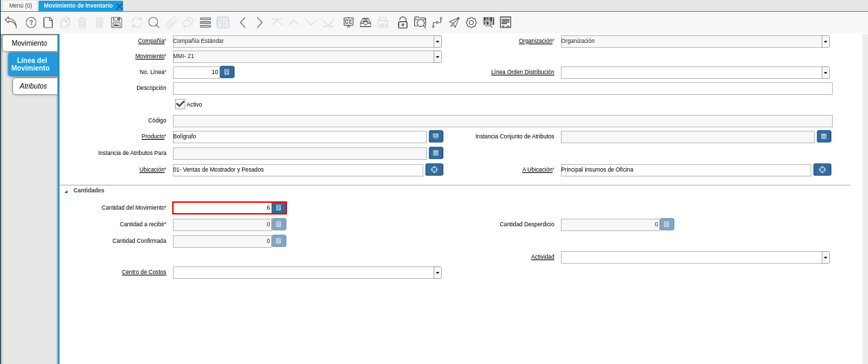Switch to the Movimiento tab
This screenshot has width=868, height=364.
(x=30, y=43)
